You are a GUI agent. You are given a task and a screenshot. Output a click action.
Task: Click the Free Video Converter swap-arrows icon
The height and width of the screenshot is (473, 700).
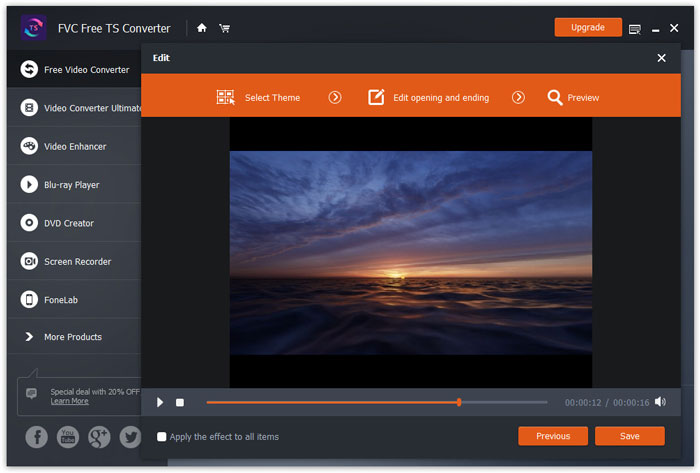[x=29, y=69]
